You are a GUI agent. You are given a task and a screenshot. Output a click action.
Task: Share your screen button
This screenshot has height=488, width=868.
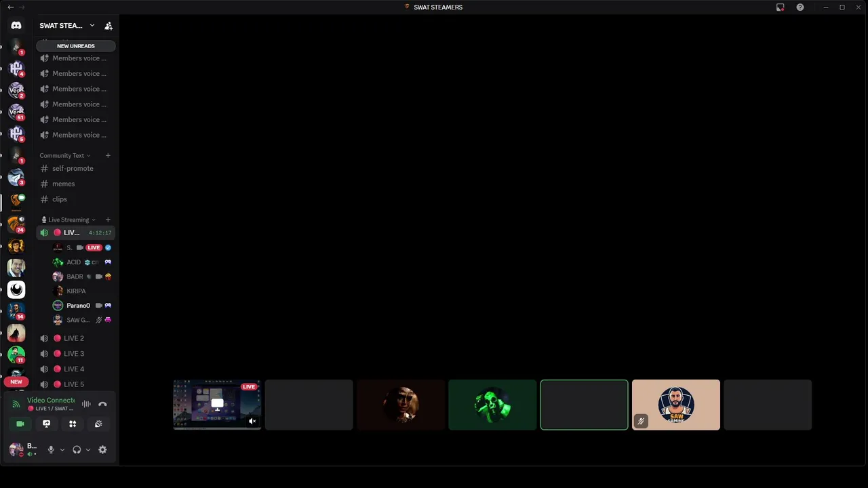click(46, 424)
